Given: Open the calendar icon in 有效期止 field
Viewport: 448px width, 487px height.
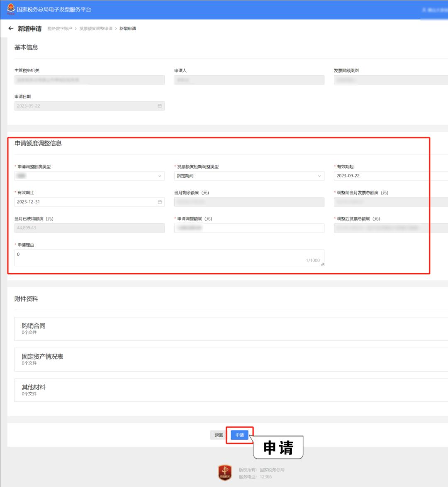Looking at the screenshot, I should 159,202.
